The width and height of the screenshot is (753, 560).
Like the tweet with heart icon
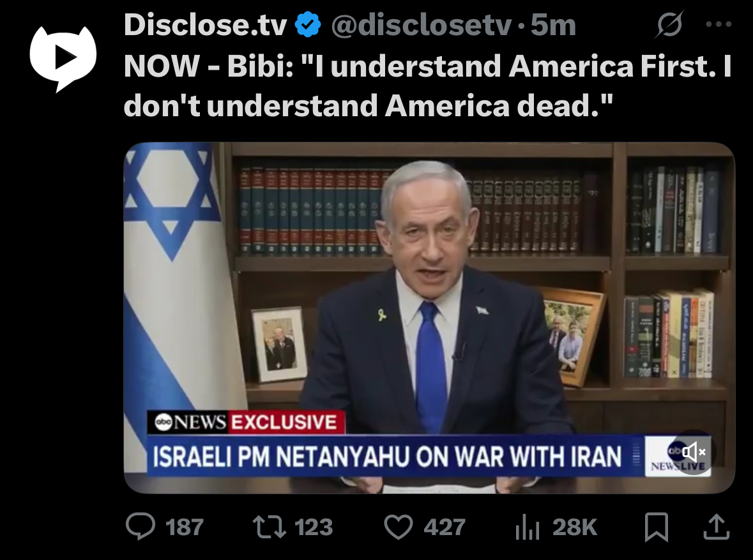pyautogui.click(x=399, y=527)
